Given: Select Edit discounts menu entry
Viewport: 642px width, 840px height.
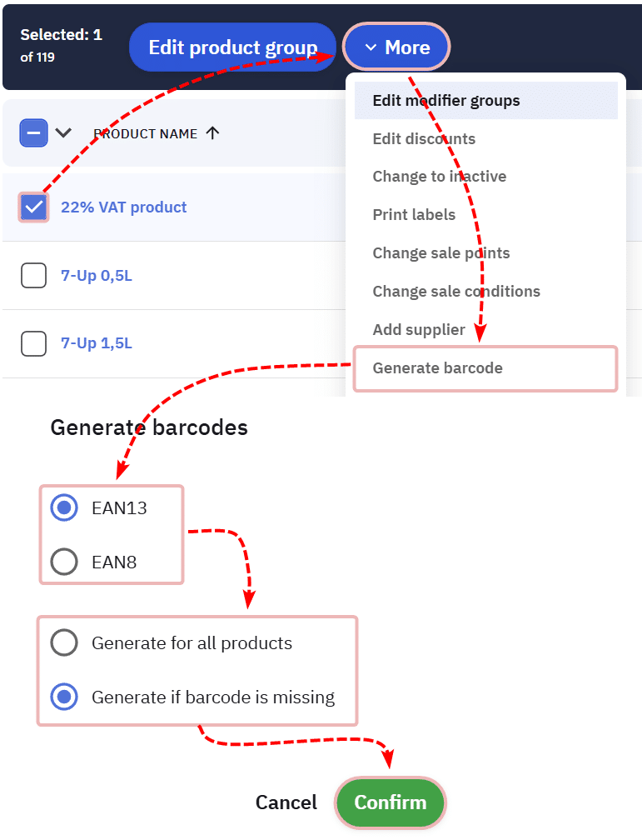Looking at the screenshot, I should (424, 139).
